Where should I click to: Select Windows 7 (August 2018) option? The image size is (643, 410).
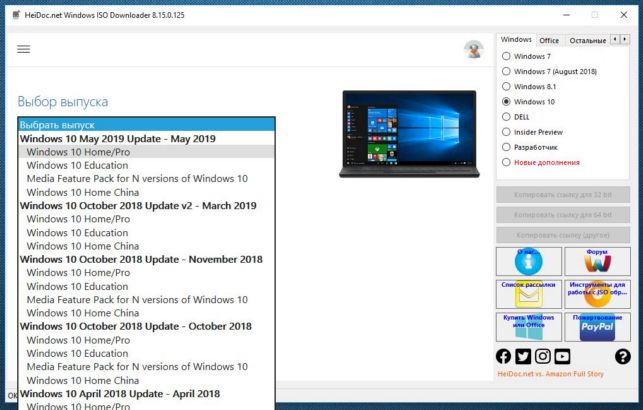[x=506, y=71]
